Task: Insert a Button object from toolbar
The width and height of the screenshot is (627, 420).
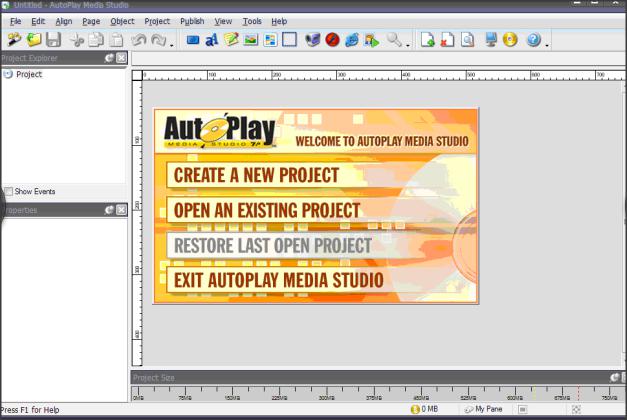Action: (193, 40)
